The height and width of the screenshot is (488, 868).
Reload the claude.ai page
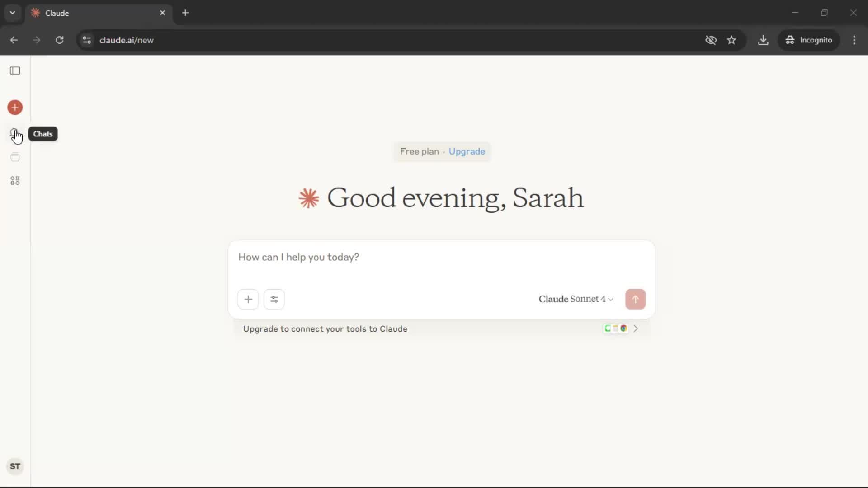(x=59, y=40)
